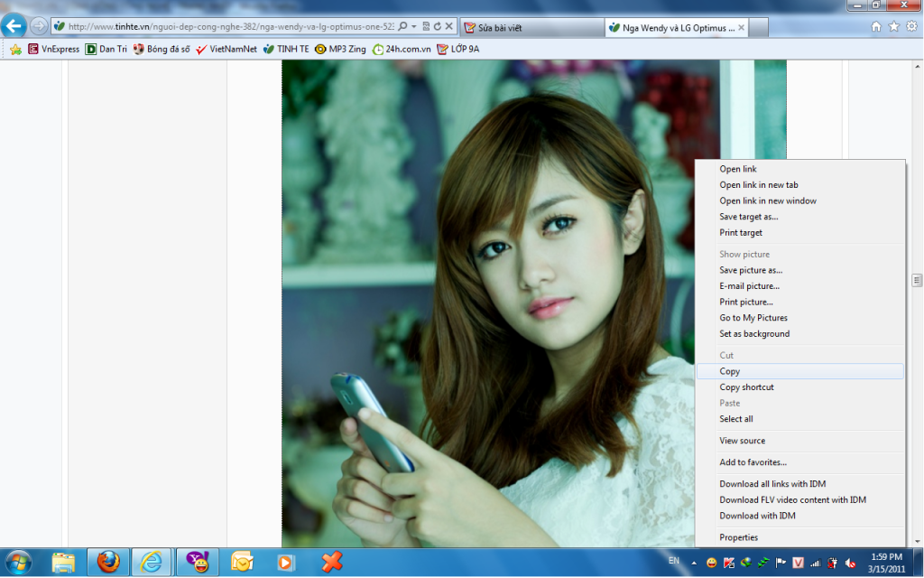Click 'Set as background' menu entry
The image size is (924, 578).
754,334
